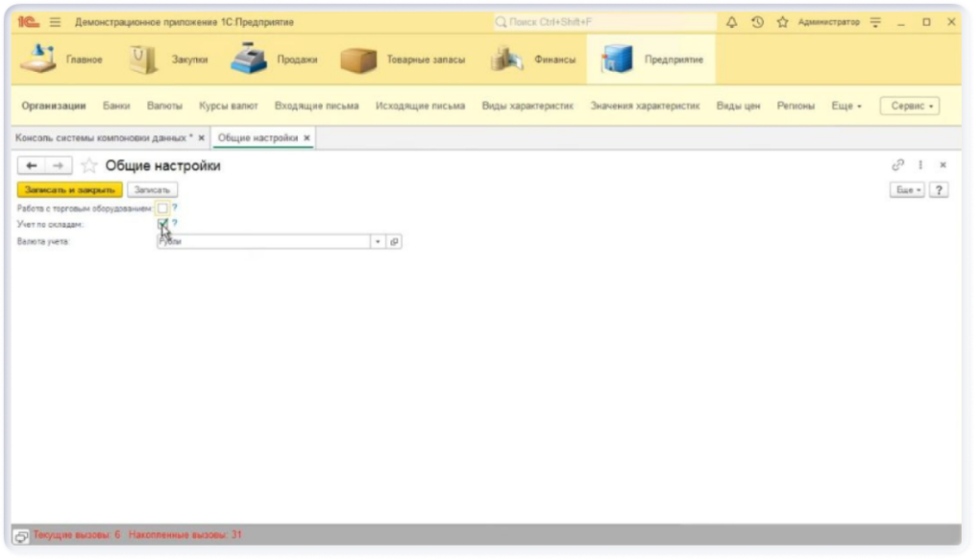Open favorites star in title bar
The width and height of the screenshot is (980, 560).
tap(782, 22)
